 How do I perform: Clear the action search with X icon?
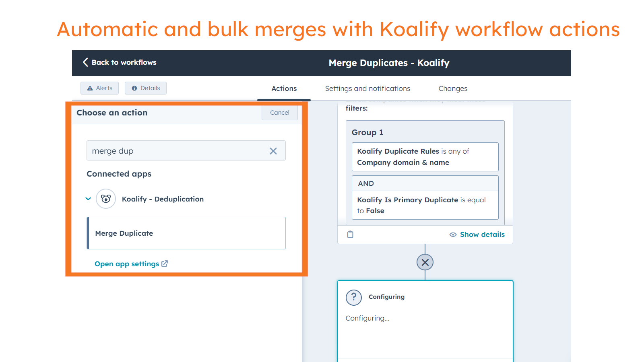[273, 151]
